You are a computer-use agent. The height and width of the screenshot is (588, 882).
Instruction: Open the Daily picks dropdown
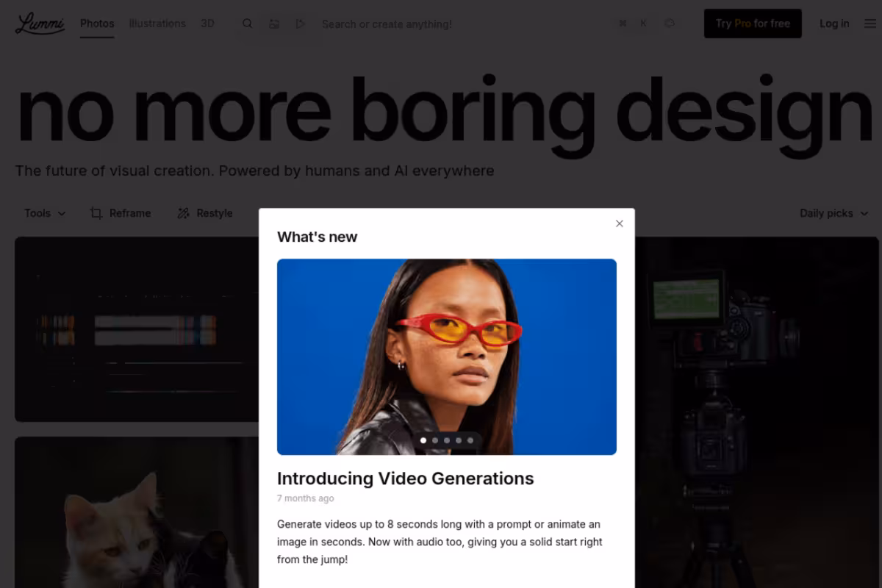pos(833,213)
